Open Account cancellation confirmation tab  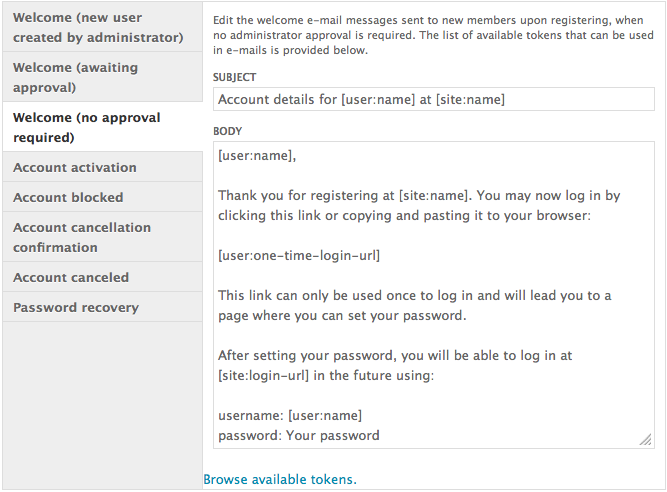[82, 237]
